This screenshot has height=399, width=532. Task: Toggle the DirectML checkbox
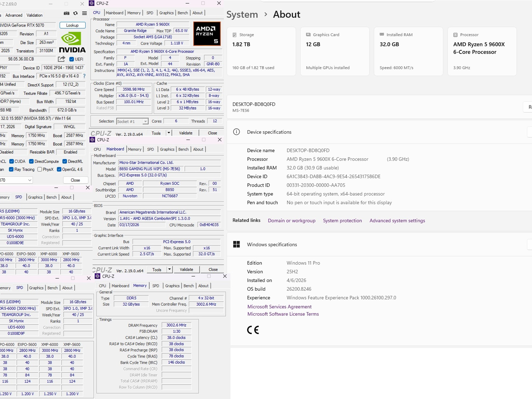pyautogui.click(x=65, y=161)
